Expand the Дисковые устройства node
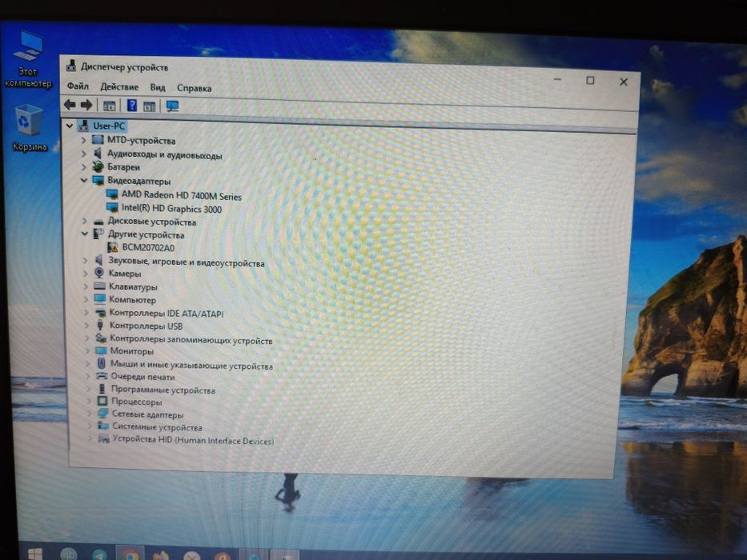The width and height of the screenshot is (747, 560). point(84,222)
